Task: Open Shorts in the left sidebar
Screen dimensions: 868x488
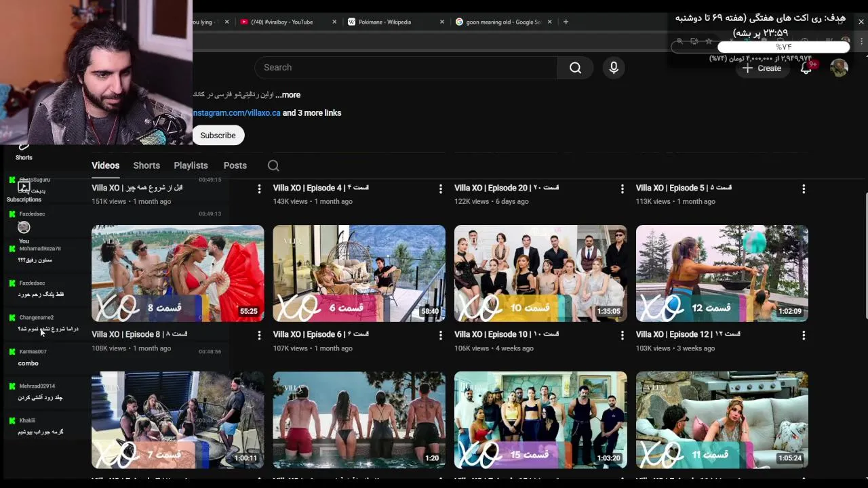Action: tap(24, 151)
